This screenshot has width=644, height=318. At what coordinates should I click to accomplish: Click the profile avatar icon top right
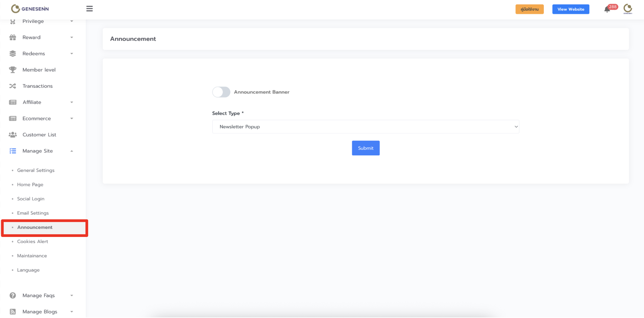point(628,9)
